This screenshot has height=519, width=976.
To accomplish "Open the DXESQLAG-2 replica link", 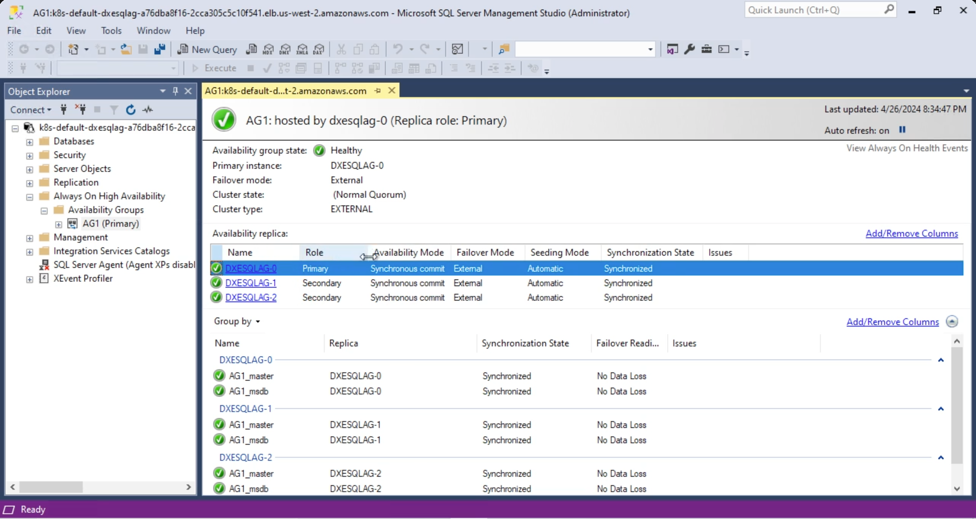I will (x=251, y=297).
